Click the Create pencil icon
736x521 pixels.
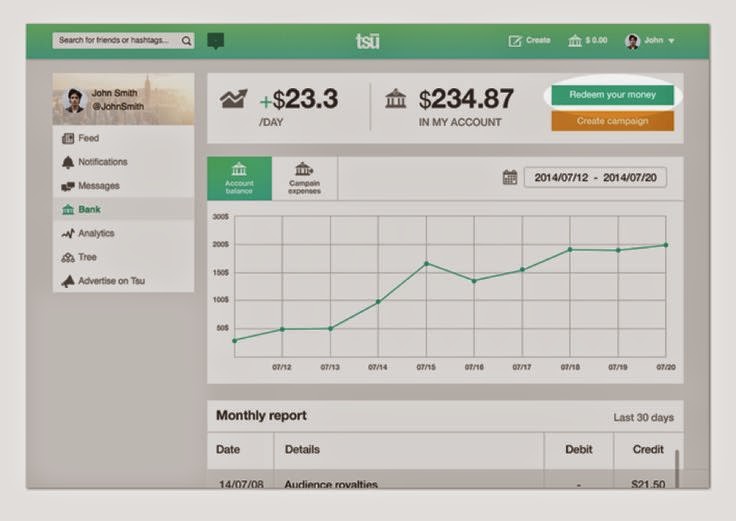click(x=515, y=41)
